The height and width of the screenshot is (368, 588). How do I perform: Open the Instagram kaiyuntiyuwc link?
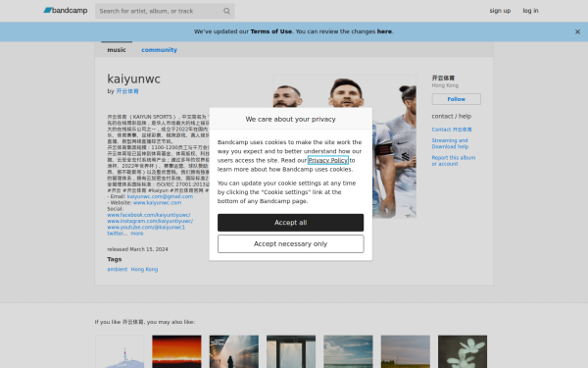click(150, 221)
